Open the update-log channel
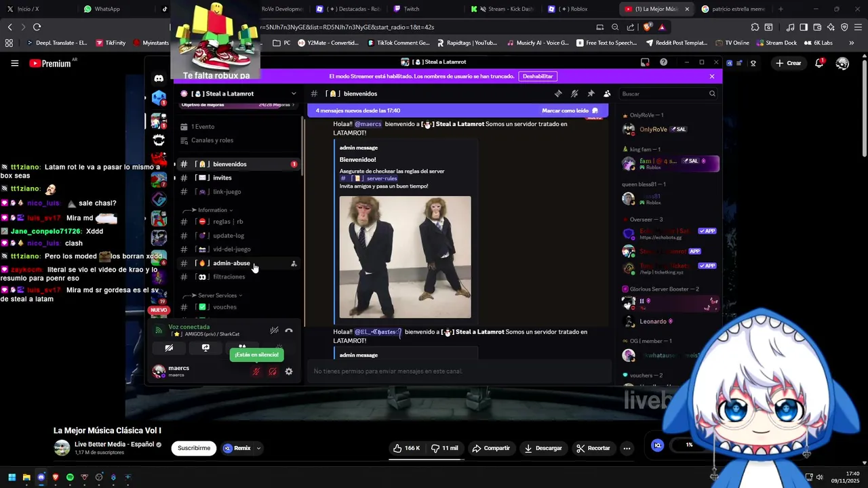The image size is (868, 488). [237, 235]
